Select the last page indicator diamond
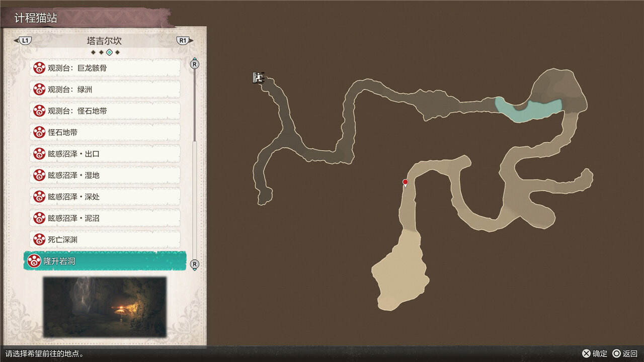Image resolution: width=644 pixels, height=362 pixels. pyautogui.click(x=117, y=52)
